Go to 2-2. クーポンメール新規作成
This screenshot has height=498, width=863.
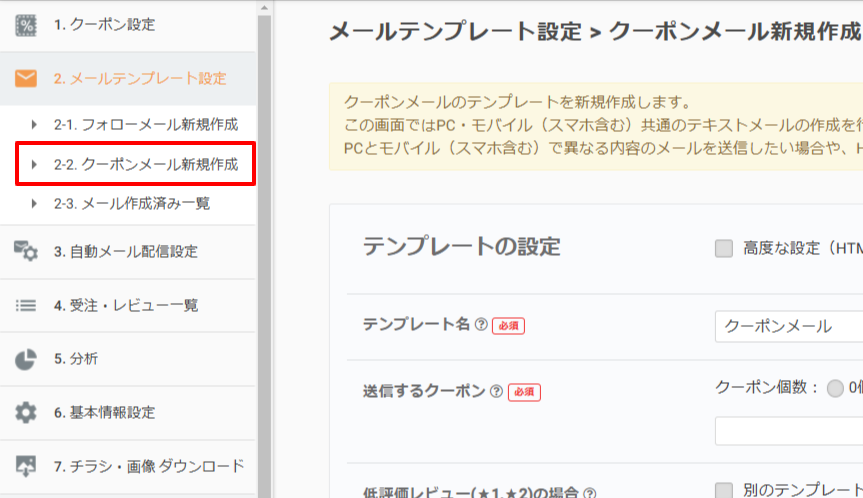pos(146,165)
